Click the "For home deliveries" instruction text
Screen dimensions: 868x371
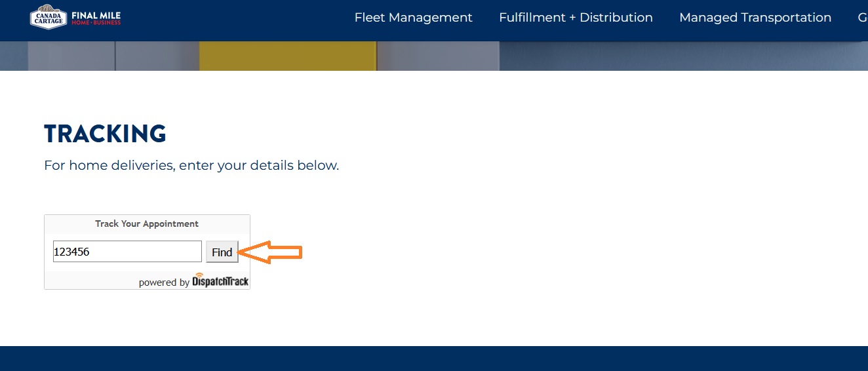tap(191, 165)
